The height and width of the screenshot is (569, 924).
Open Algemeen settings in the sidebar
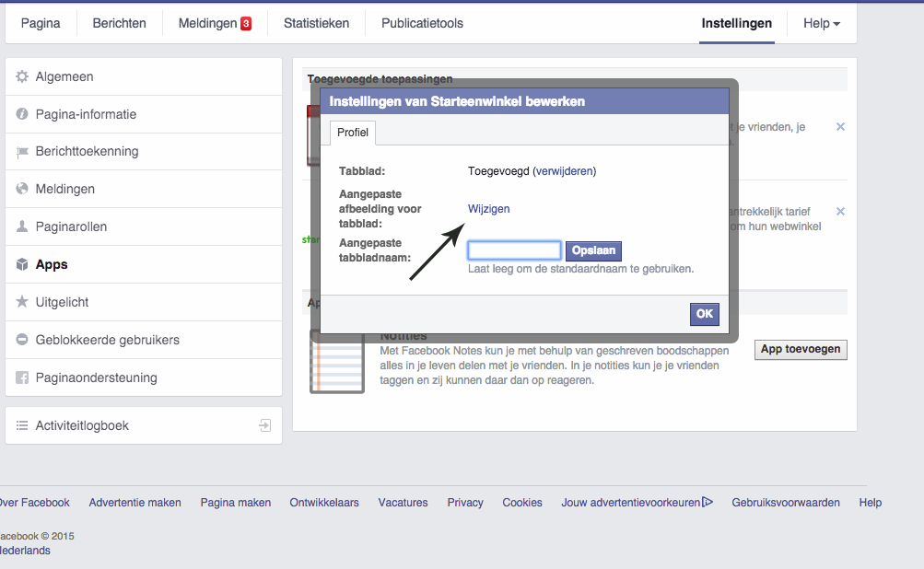tap(144, 76)
